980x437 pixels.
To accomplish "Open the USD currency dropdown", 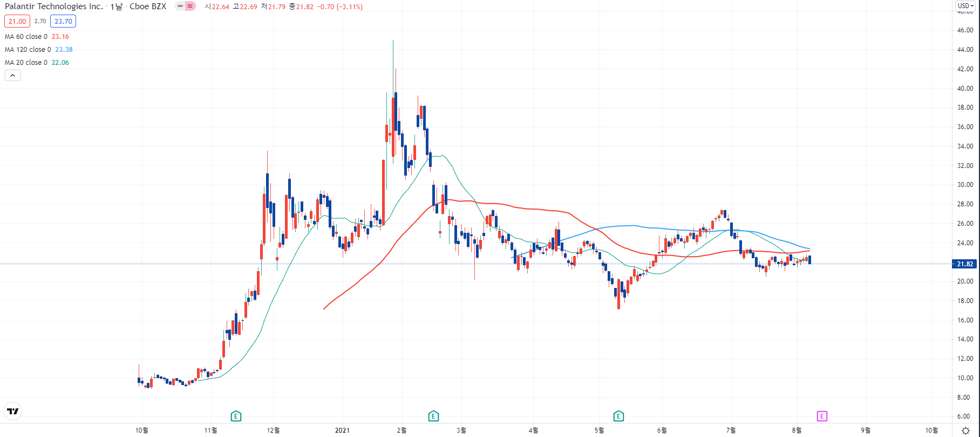I will tap(965, 6).
